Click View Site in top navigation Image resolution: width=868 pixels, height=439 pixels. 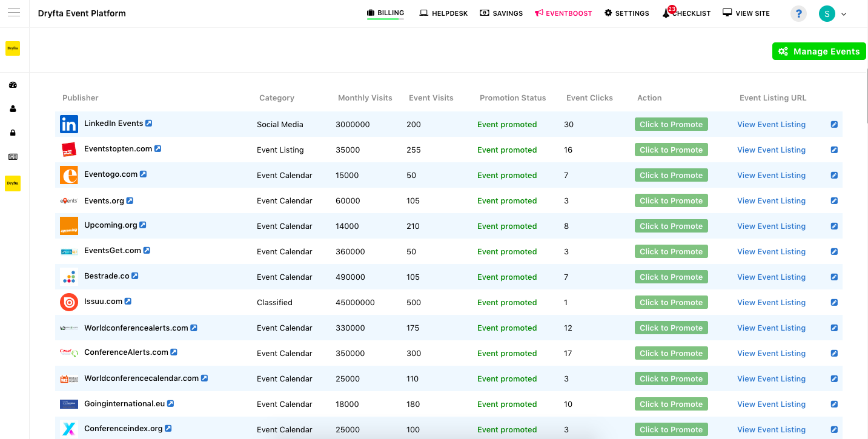[746, 13]
